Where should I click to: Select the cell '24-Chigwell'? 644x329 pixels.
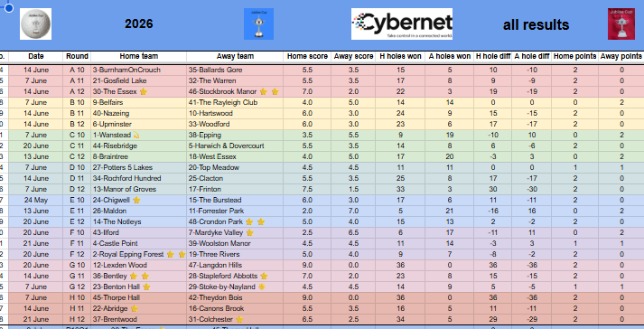139,201
